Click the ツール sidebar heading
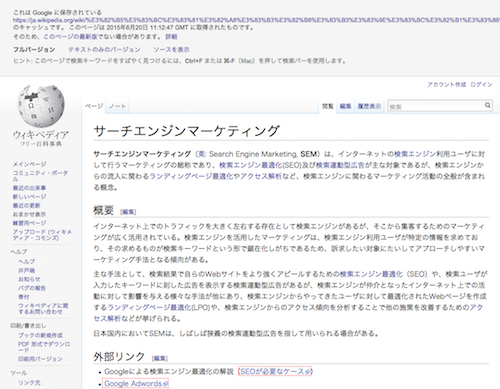This screenshot has height=389, width=500. click(19, 373)
